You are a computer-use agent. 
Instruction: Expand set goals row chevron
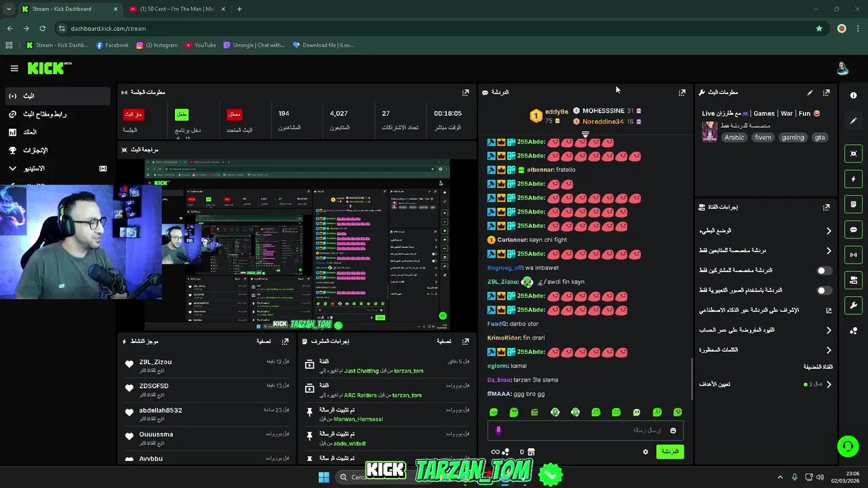click(x=829, y=384)
